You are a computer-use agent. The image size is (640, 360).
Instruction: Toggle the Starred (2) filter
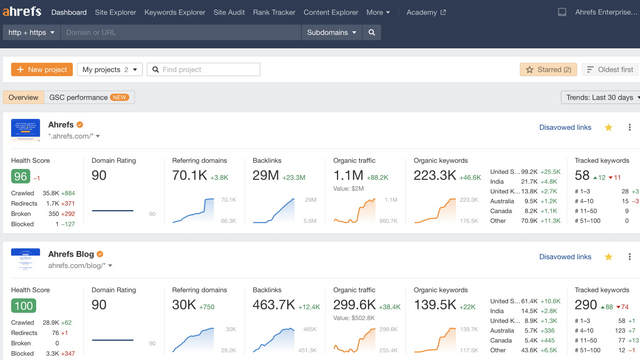[x=548, y=69]
